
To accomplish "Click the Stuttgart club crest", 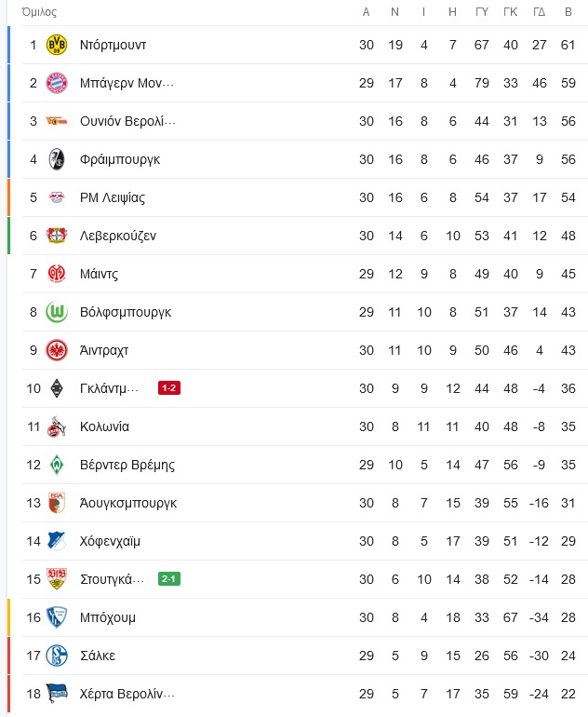I will pyautogui.click(x=57, y=579).
